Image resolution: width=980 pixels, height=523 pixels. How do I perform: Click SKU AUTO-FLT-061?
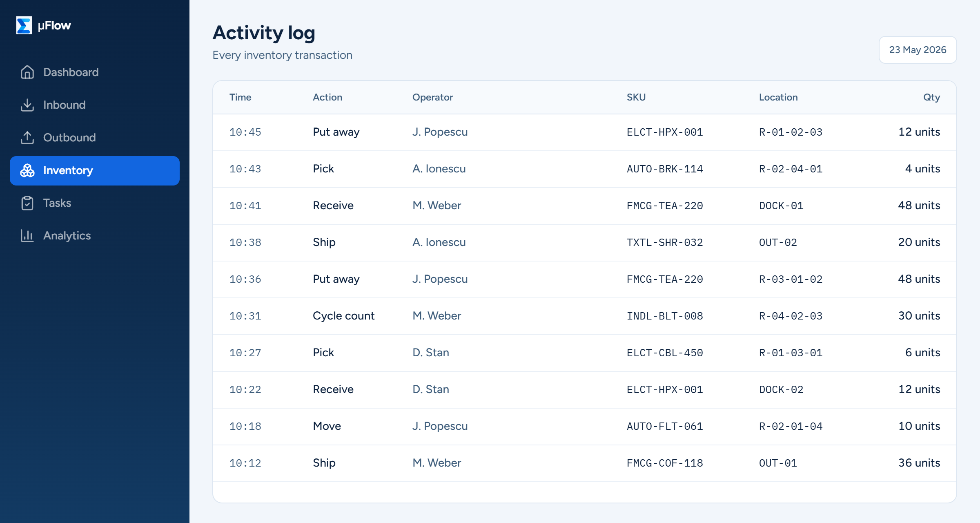tap(665, 427)
